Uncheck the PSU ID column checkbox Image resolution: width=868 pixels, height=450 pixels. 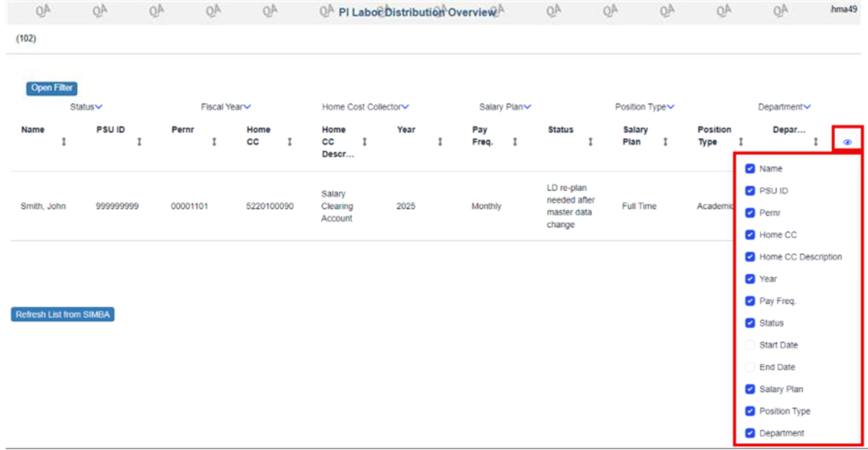coord(750,191)
